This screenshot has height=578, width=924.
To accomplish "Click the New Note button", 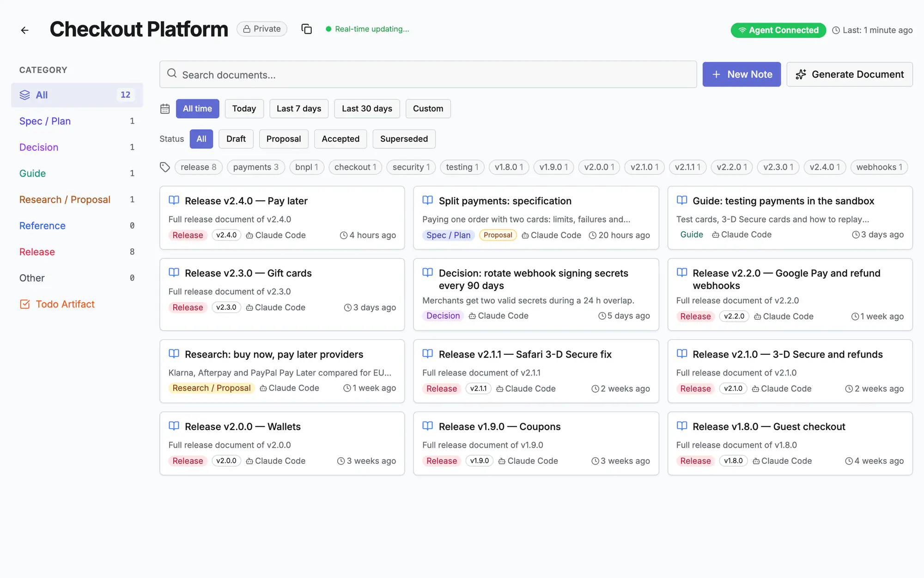I will click(x=742, y=74).
